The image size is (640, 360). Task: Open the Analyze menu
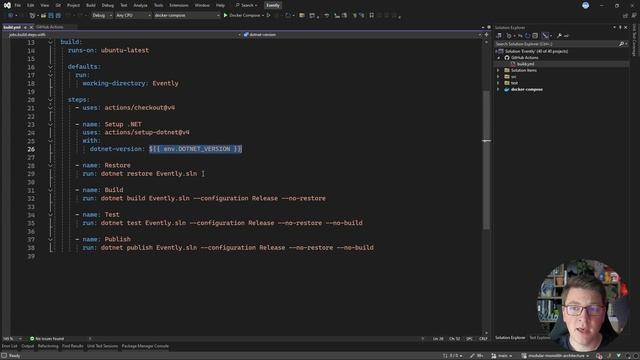[x=140, y=5]
